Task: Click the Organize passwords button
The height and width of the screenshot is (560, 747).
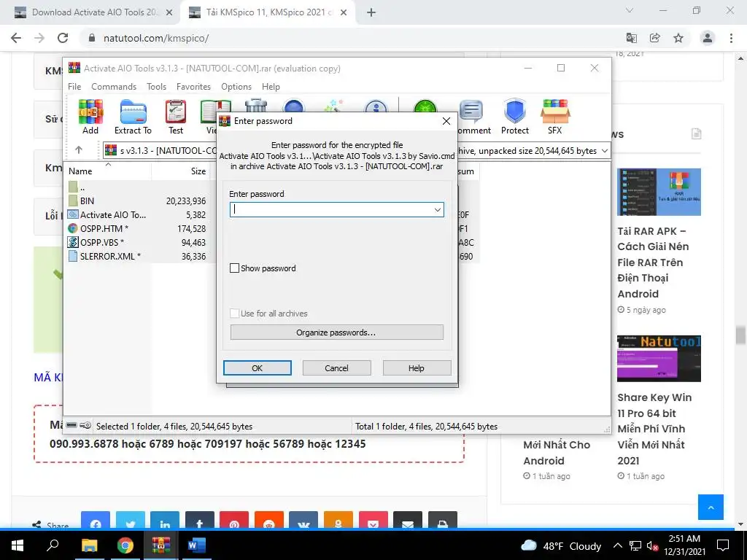Action: pos(337,332)
